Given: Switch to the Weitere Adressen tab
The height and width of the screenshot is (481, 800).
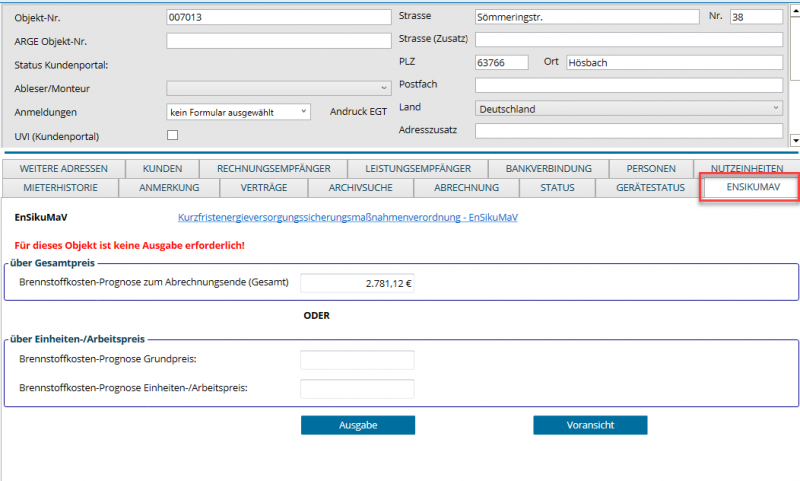Looking at the screenshot, I should click(64, 168).
